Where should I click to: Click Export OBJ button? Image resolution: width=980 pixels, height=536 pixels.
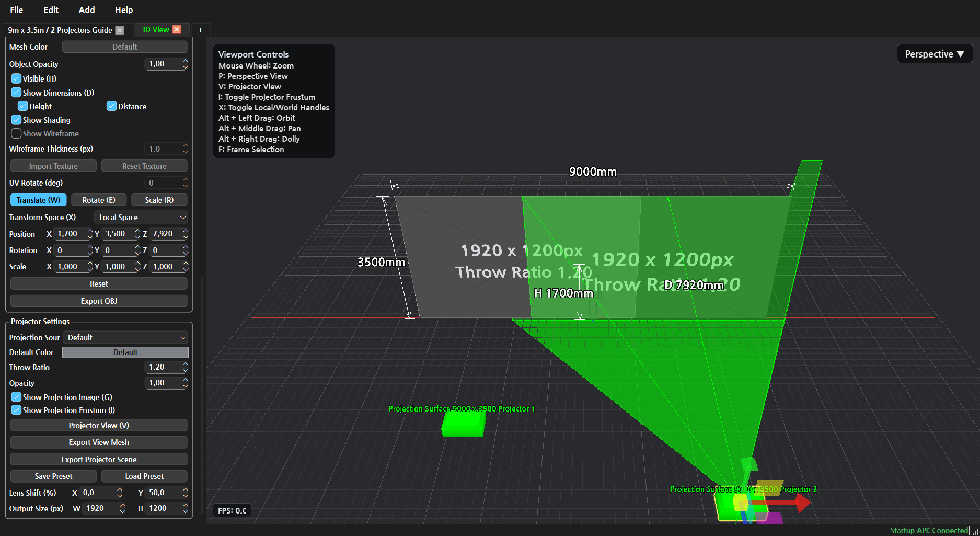pos(99,301)
